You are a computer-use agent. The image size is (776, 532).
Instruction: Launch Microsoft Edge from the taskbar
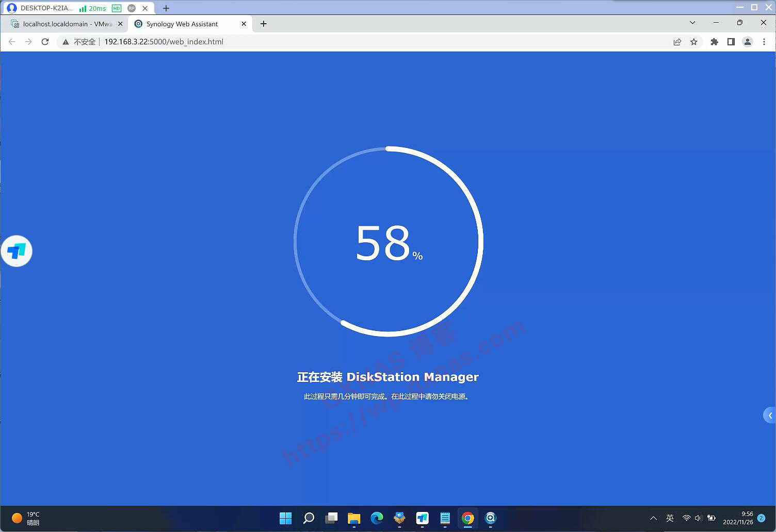[377, 518]
